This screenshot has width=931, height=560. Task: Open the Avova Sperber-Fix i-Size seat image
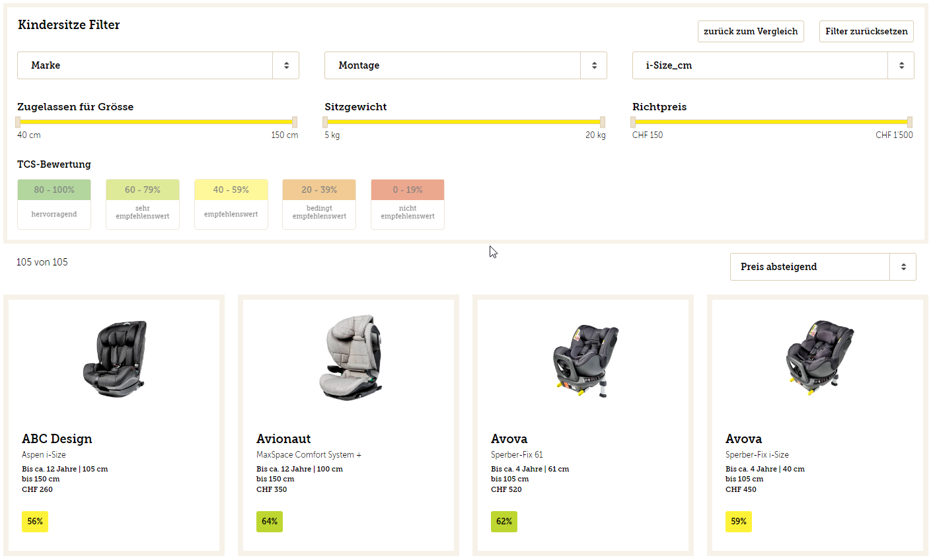pos(820,358)
